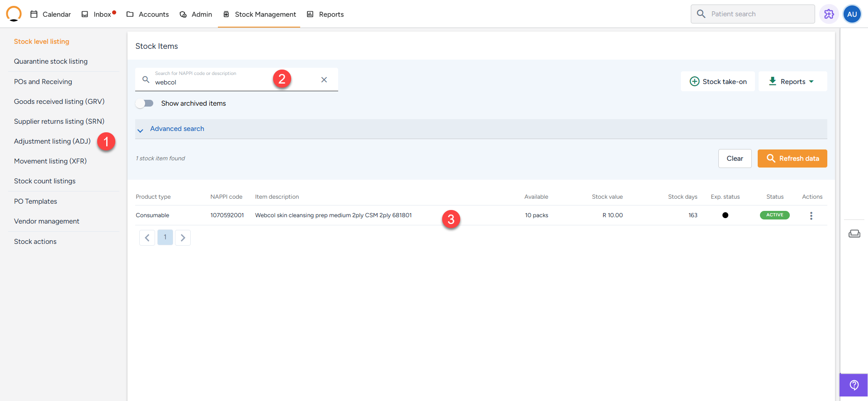Click the black Exp. status dot
This screenshot has width=868, height=401.
[x=725, y=215]
